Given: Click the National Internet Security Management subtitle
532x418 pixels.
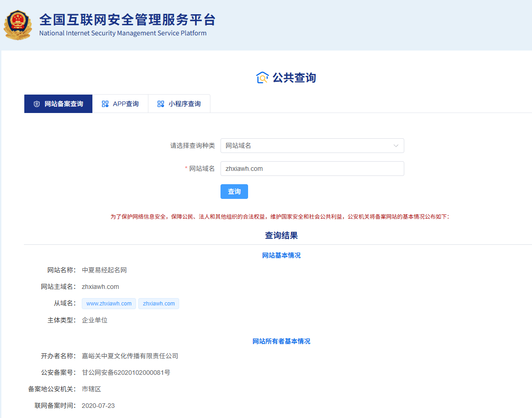Looking at the screenshot, I should pos(123,33).
